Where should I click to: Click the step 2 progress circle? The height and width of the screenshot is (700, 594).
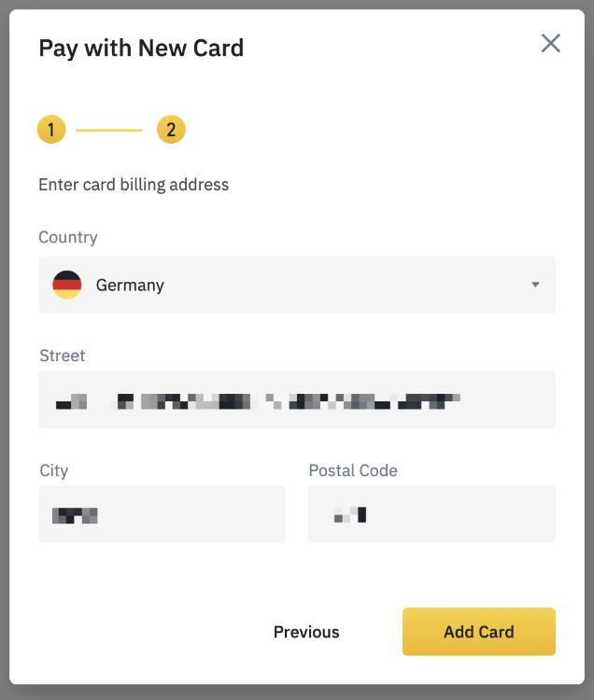click(x=171, y=130)
